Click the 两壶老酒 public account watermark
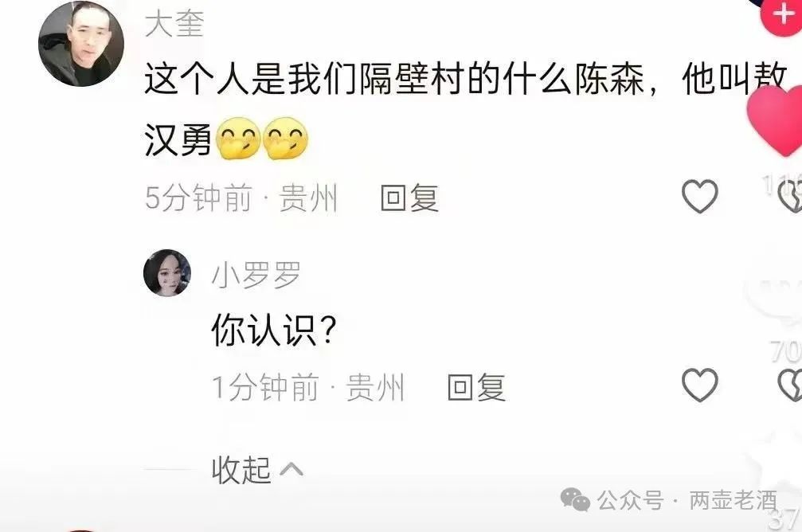The height and width of the screenshot is (532, 802). pos(733,500)
